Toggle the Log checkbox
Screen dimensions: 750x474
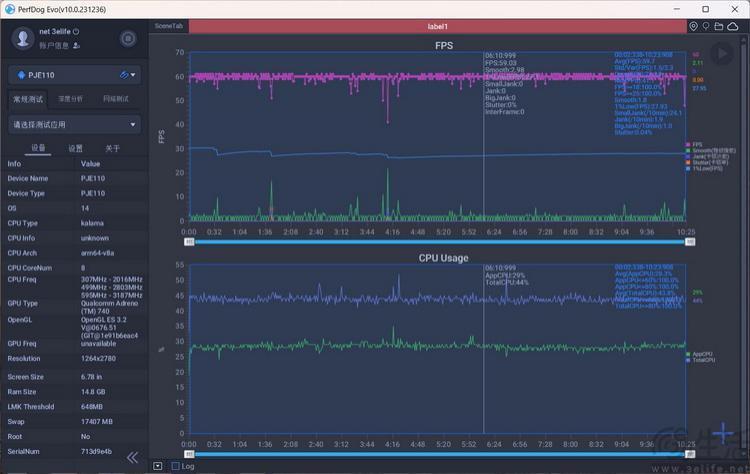click(176, 466)
